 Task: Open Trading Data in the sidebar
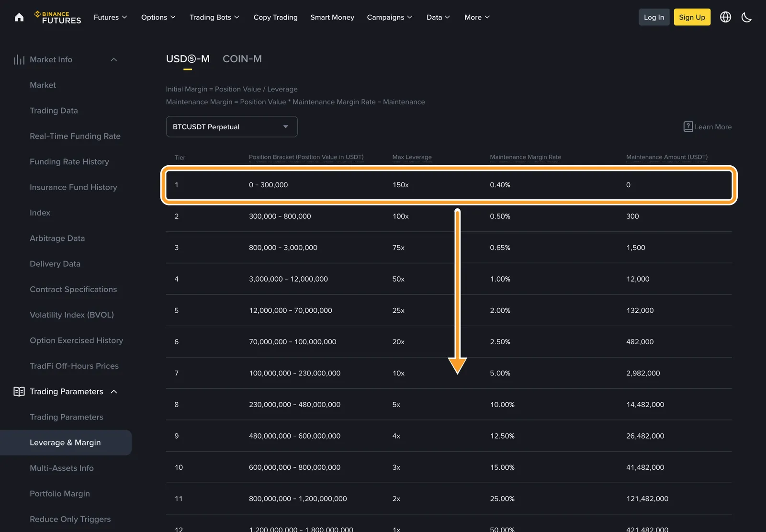[54, 111]
